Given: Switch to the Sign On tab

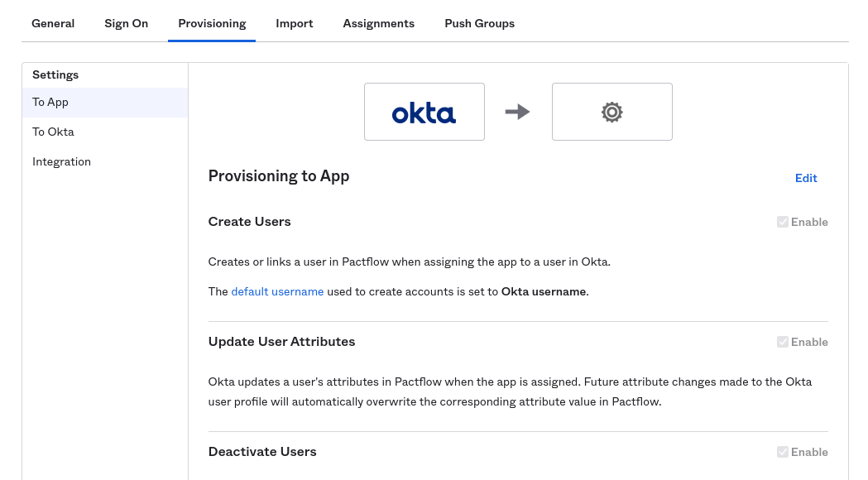Looking at the screenshot, I should 126,23.
